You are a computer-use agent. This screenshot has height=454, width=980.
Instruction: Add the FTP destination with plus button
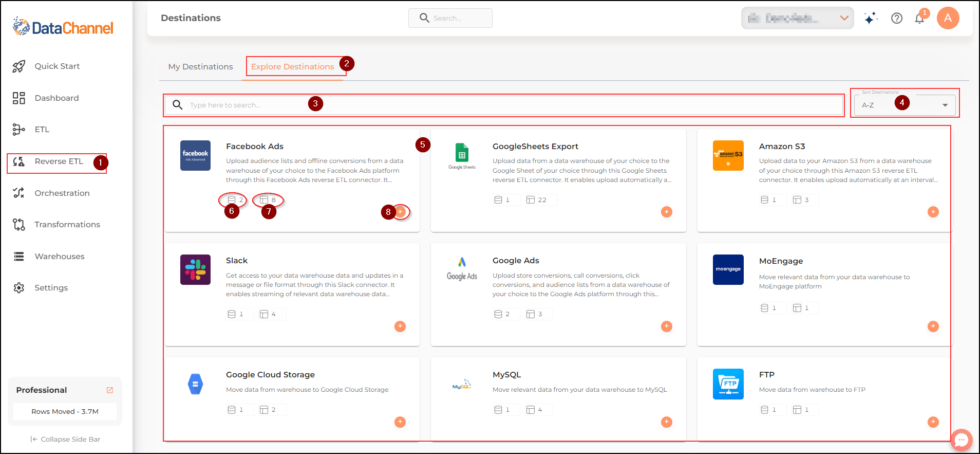[933, 422]
